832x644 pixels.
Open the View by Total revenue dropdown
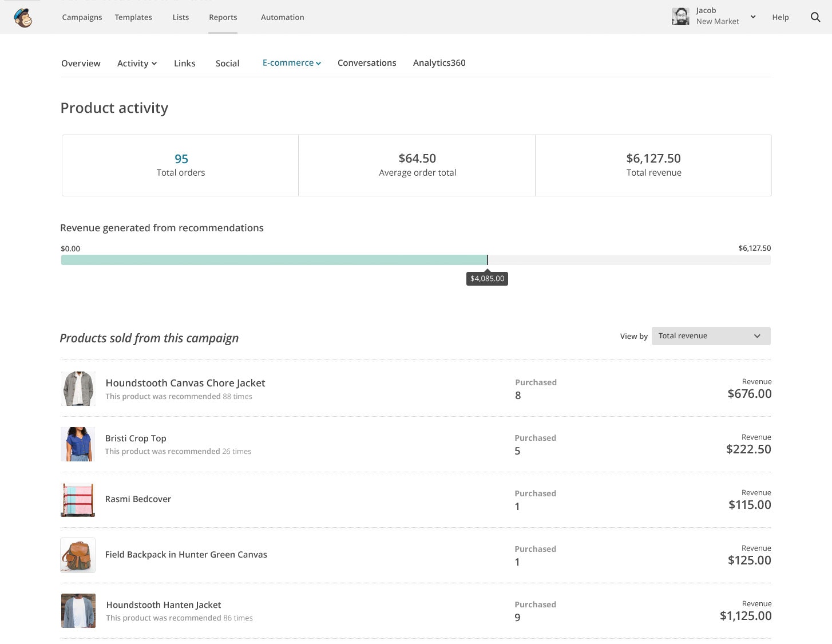(711, 336)
